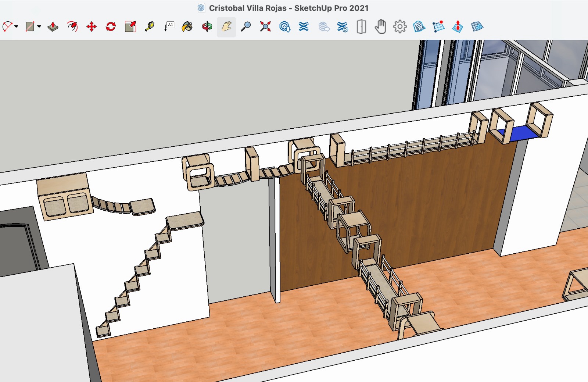Select the Sandbox Stamp/Drape mesh tool
The height and width of the screenshot is (382, 588).
[x=477, y=26]
